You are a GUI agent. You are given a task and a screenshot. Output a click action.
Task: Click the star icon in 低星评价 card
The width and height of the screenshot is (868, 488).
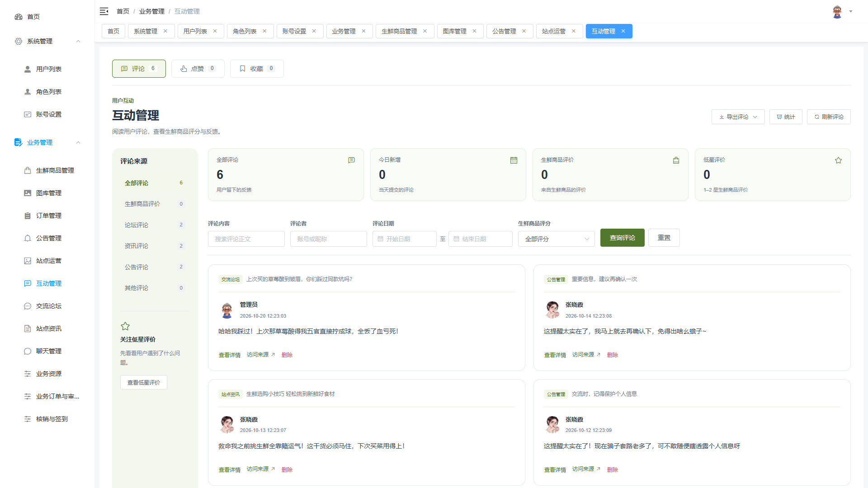click(838, 160)
